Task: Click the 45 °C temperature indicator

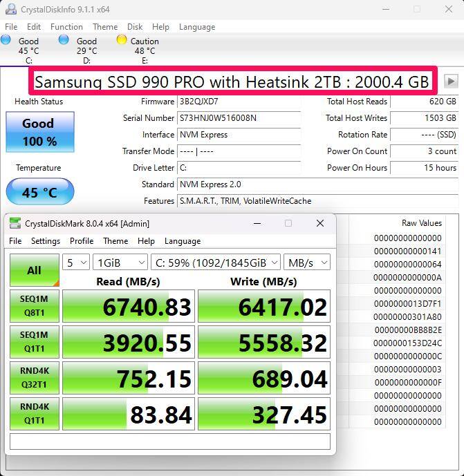Action: [39, 192]
